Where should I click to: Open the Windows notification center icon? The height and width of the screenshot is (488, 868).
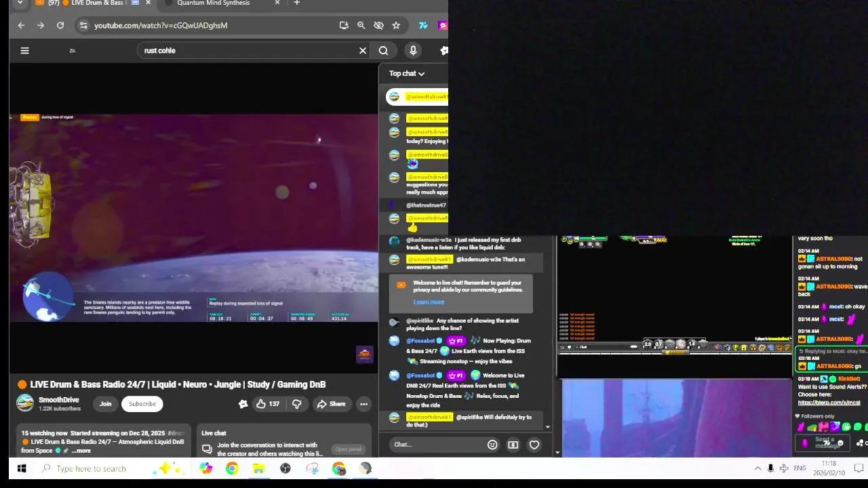coord(859,468)
